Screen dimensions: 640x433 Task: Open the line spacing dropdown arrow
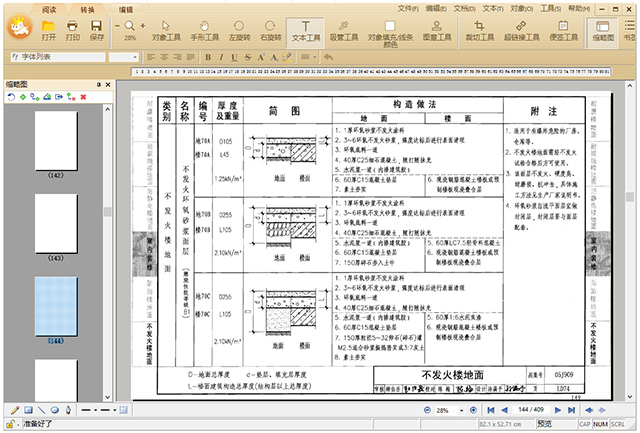pos(315,57)
